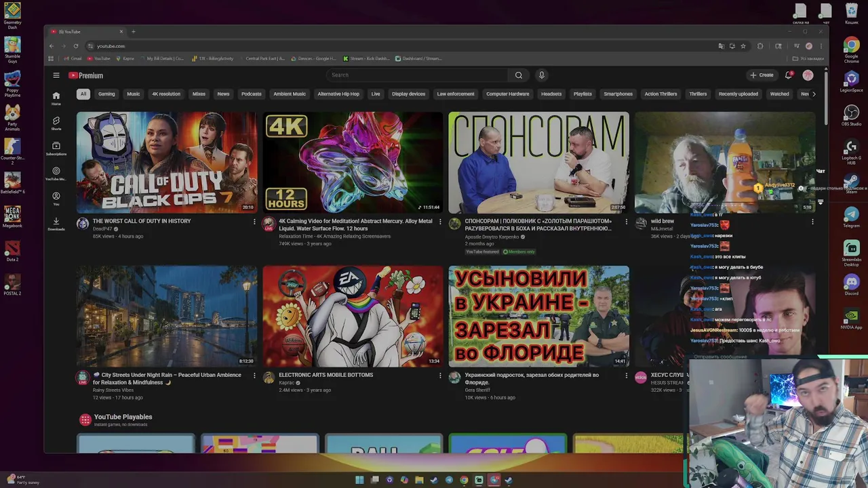Select the Gaming filter chip
The width and height of the screenshot is (868, 488).
[106, 94]
